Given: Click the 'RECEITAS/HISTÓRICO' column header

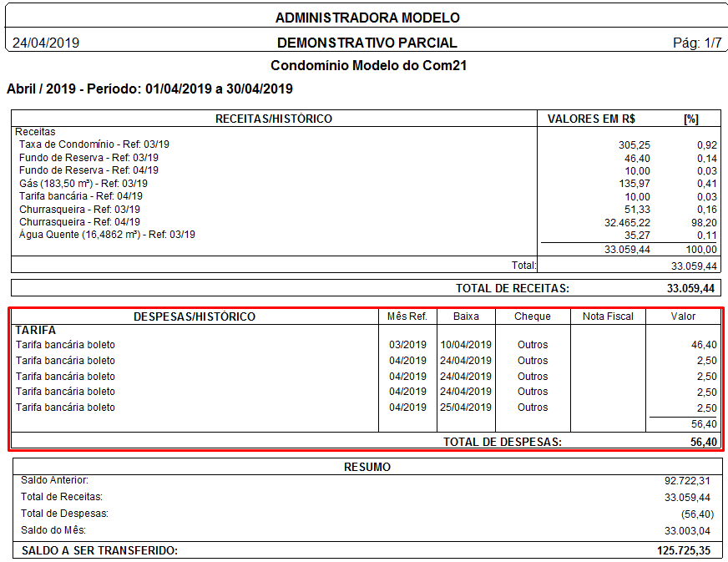Looking at the screenshot, I should [274, 119].
